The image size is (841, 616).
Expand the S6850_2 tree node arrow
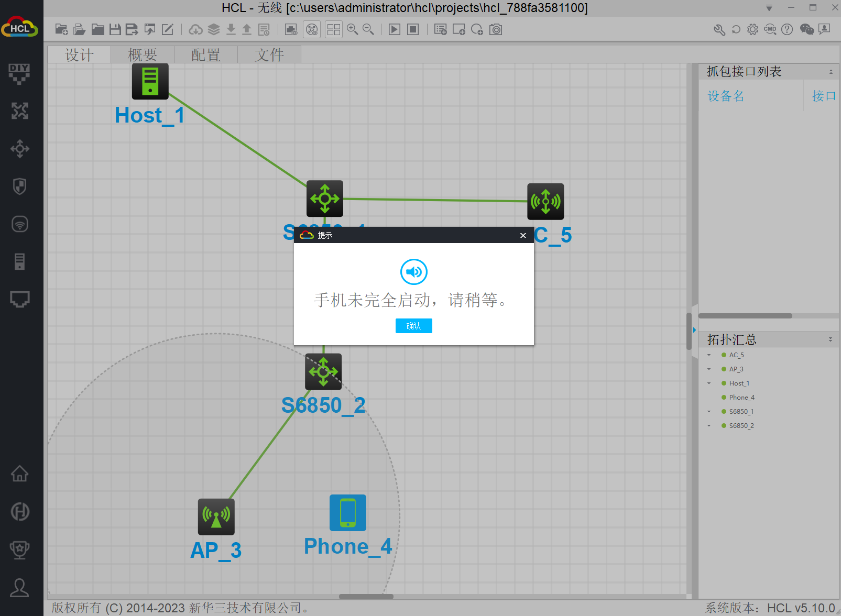click(709, 426)
